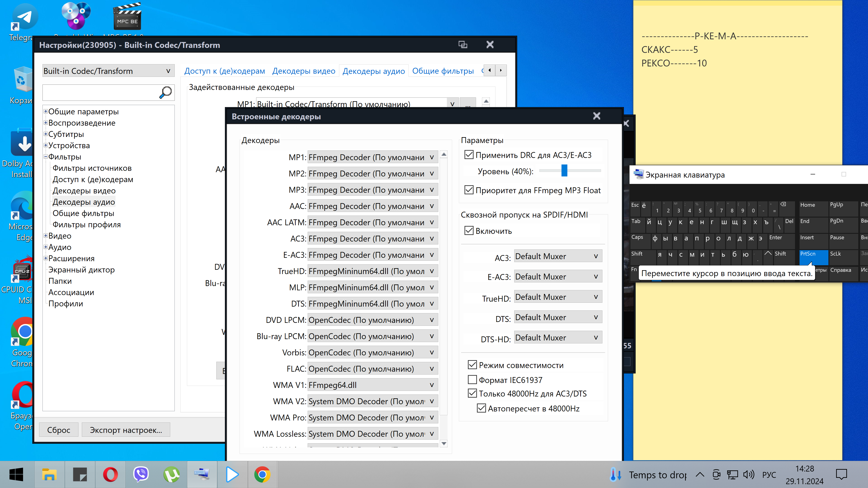The width and height of the screenshot is (868, 488).
Task: Click the settings window pin icon
Action: click(463, 45)
